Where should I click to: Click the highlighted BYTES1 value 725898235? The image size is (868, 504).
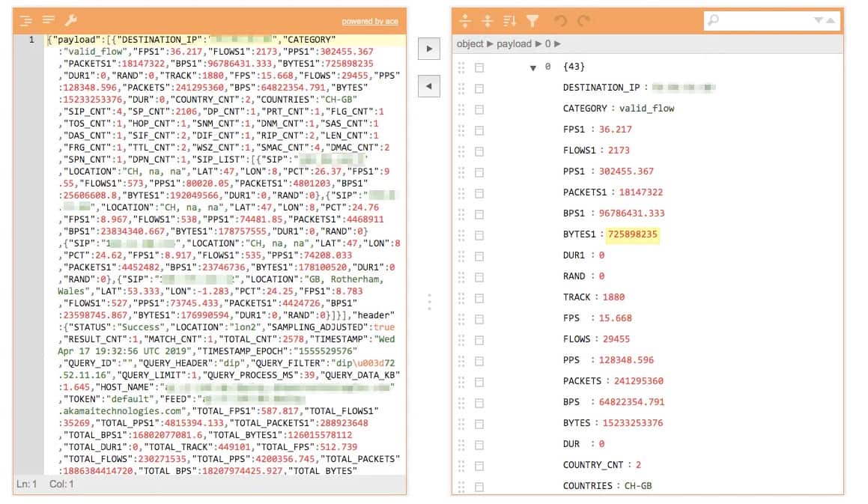point(633,234)
